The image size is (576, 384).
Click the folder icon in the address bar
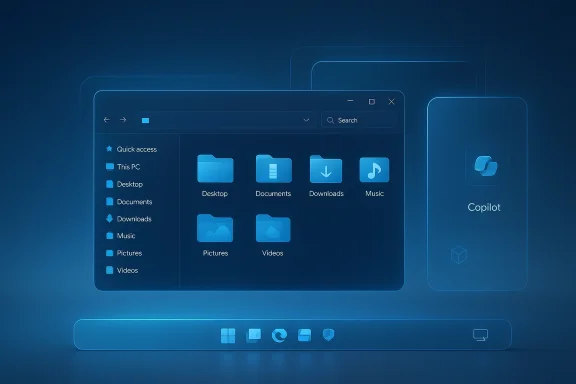145,120
